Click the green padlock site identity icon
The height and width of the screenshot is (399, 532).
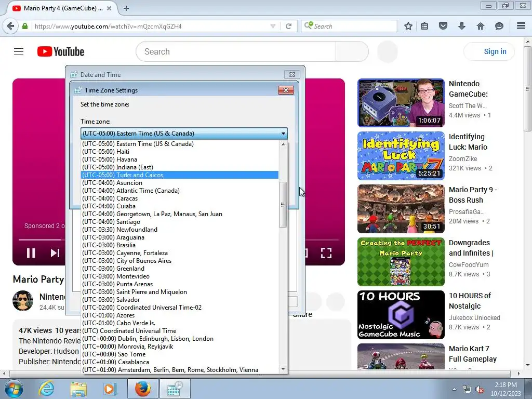pos(25,26)
